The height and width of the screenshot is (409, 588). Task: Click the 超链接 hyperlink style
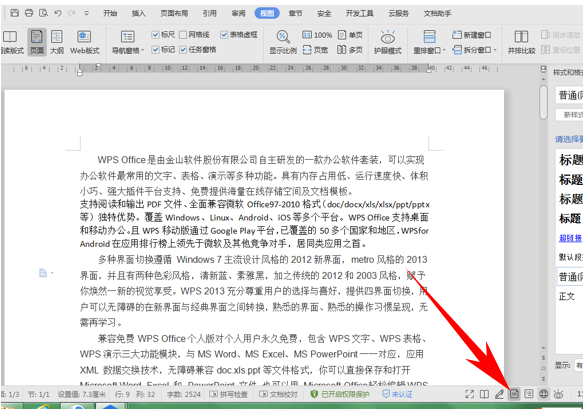(x=570, y=238)
